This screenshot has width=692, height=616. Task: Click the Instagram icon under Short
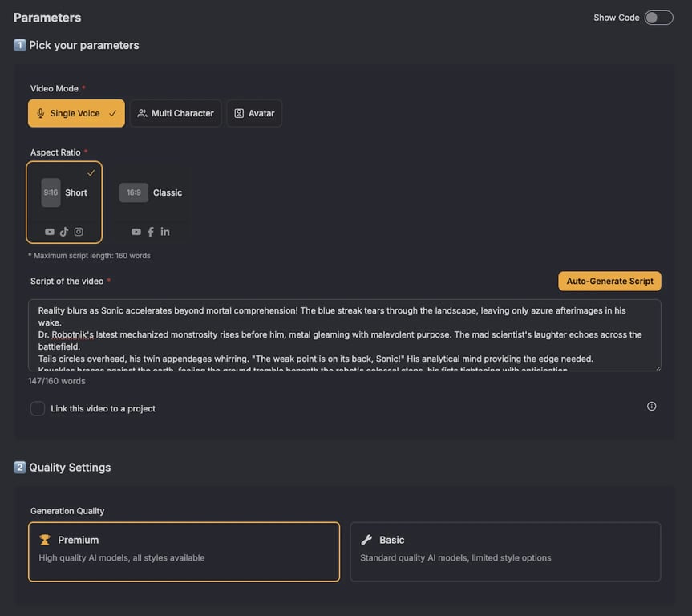tap(79, 232)
